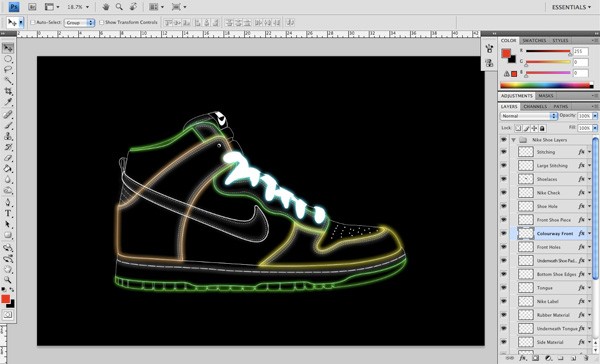Hide the Shoelaces layer using its eye icon
Screen dimensions: 600x364
[x=504, y=179]
